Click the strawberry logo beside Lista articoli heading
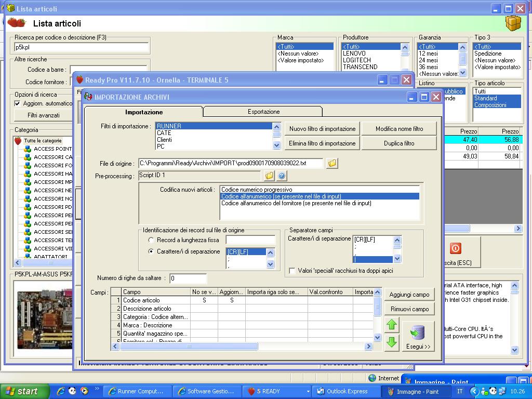The width and height of the screenshot is (532, 399). coord(16,23)
